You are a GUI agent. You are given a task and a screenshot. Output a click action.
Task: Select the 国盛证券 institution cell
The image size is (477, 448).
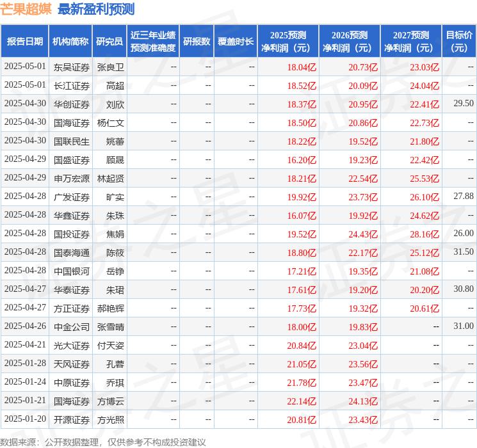(72, 160)
